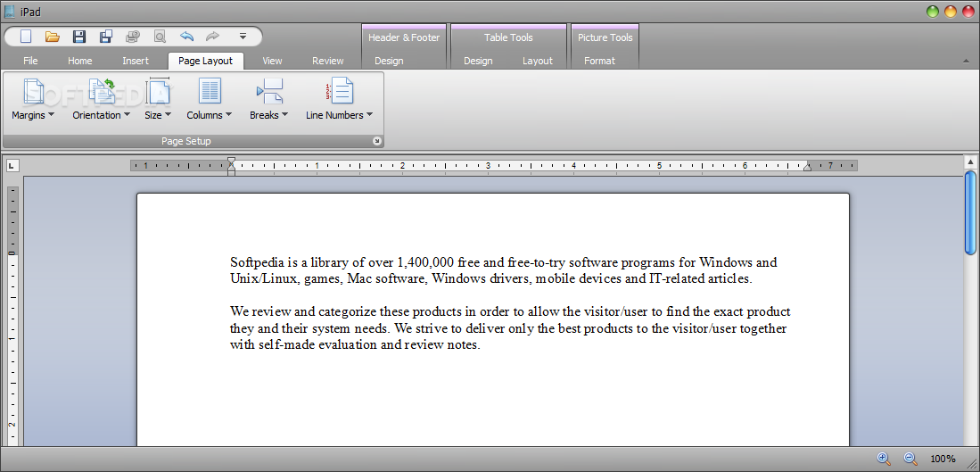Create a new blank document from toolbar
The image size is (980, 472).
pyautogui.click(x=26, y=37)
